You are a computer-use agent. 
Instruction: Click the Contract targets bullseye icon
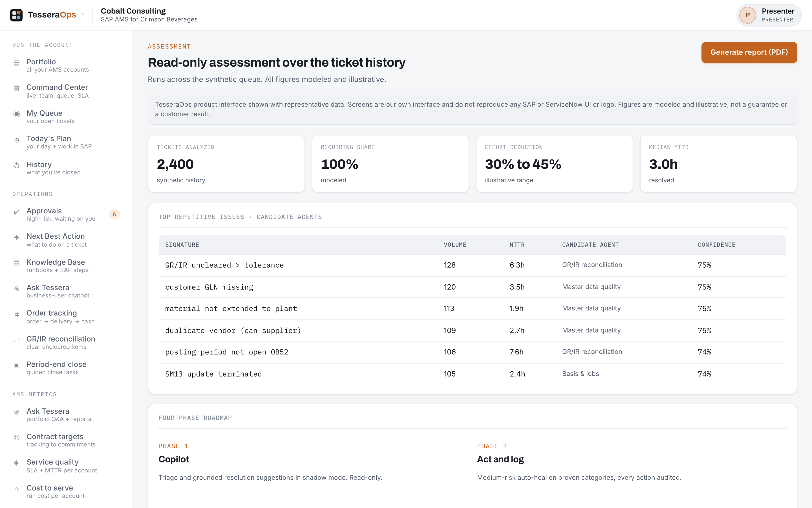pyautogui.click(x=16, y=437)
